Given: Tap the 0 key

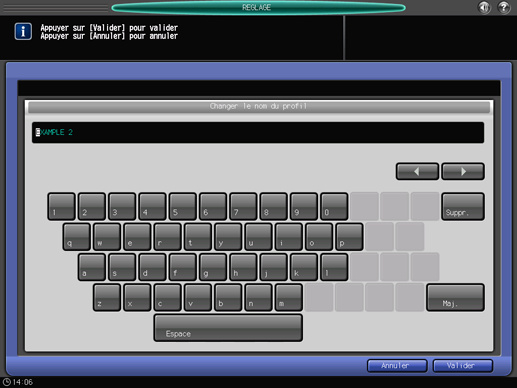Looking at the screenshot, I should (x=334, y=206).
